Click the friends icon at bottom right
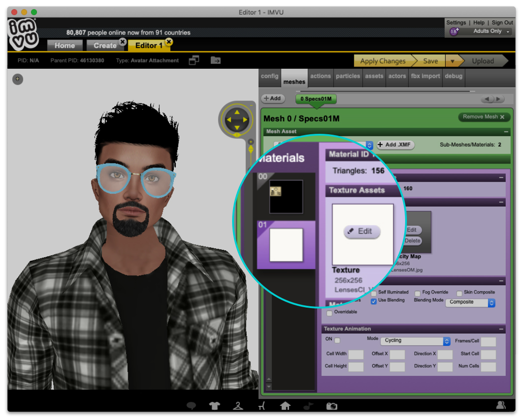Viewport: 523px width, 420px height. tap(501, 405)
